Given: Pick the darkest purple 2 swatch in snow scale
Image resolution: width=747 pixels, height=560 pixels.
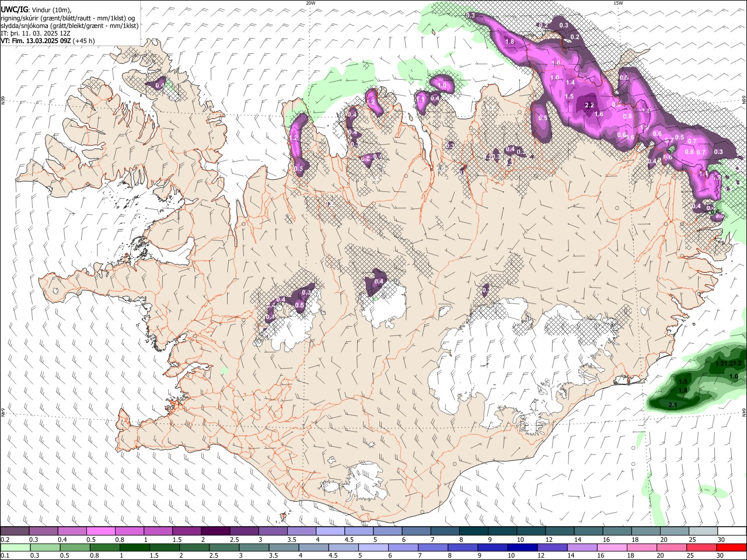Looking at the screenshot, I should 215,531.
